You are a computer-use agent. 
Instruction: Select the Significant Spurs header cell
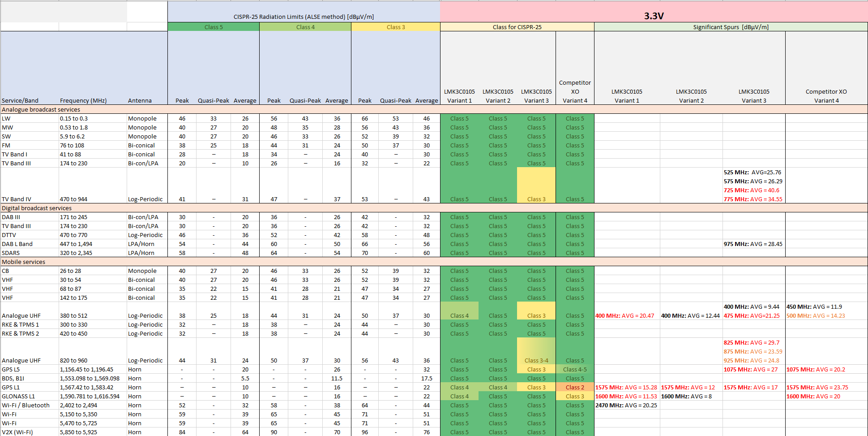pos(731,27)
